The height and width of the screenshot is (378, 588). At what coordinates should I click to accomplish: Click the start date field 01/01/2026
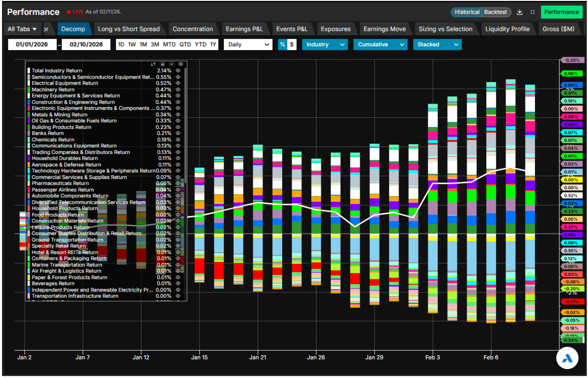32,45
